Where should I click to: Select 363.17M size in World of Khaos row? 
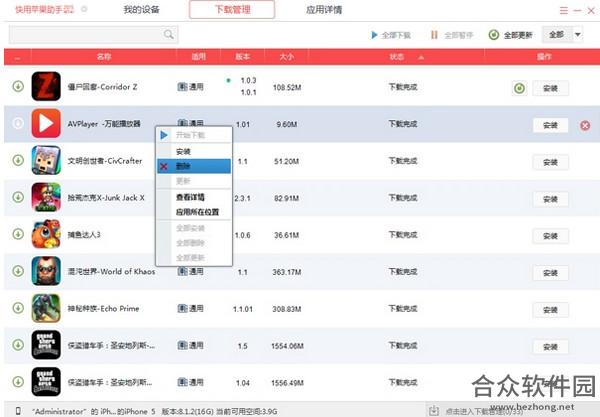point(287,272)
